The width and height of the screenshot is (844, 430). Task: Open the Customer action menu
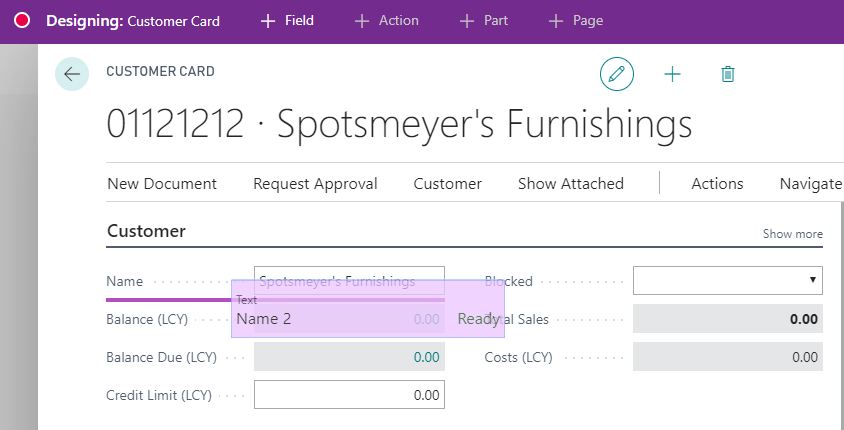coord(447,184)
